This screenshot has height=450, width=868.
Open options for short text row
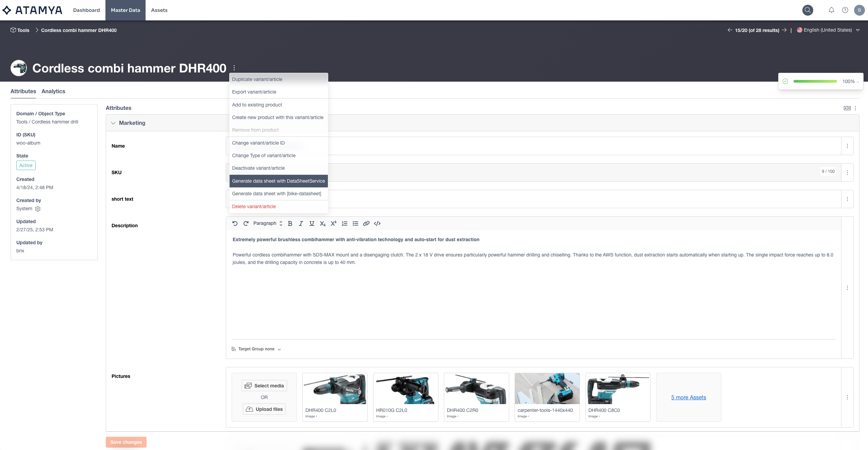click(x=847, y=199)
